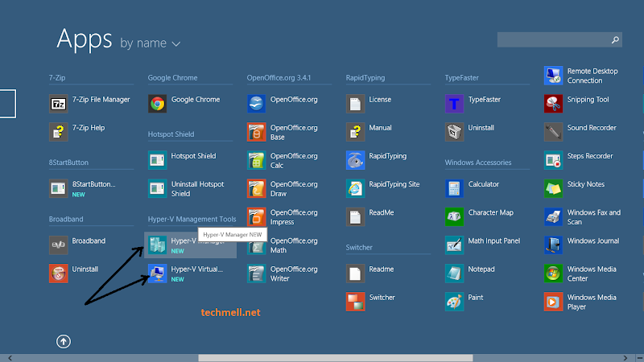Launch the TypeFaster app icon
Screen dimensions: 644x362
(454, 104)
